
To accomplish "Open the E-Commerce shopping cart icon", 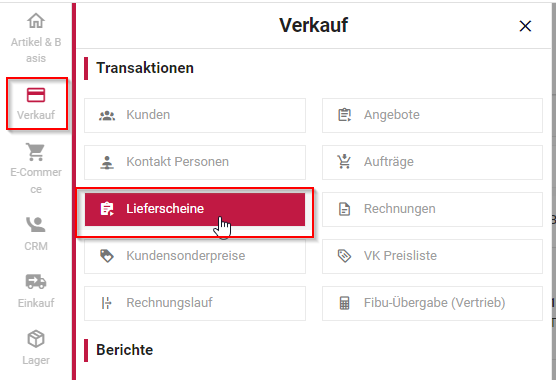I will pos(35,152).
